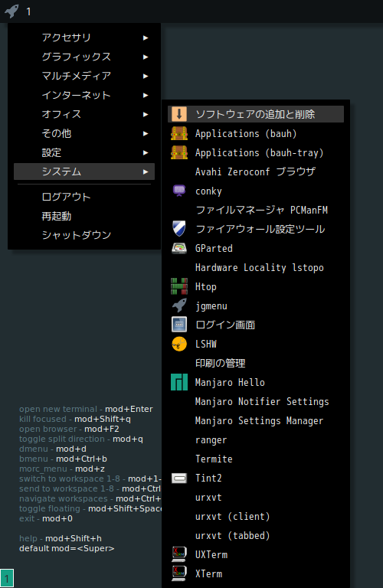Click the orange LSHW icon
Screen dimensions: 383x588
[x=179, y=344]
